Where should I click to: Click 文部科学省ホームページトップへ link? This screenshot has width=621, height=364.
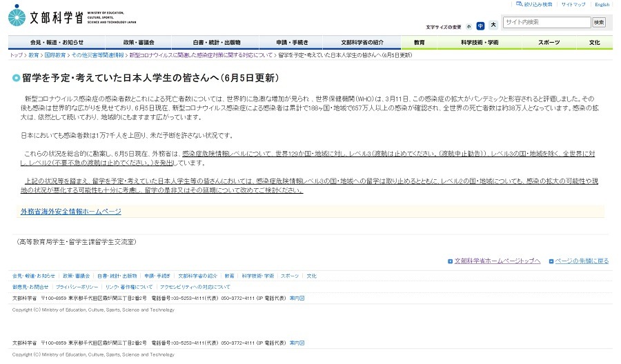click(497, 261)
